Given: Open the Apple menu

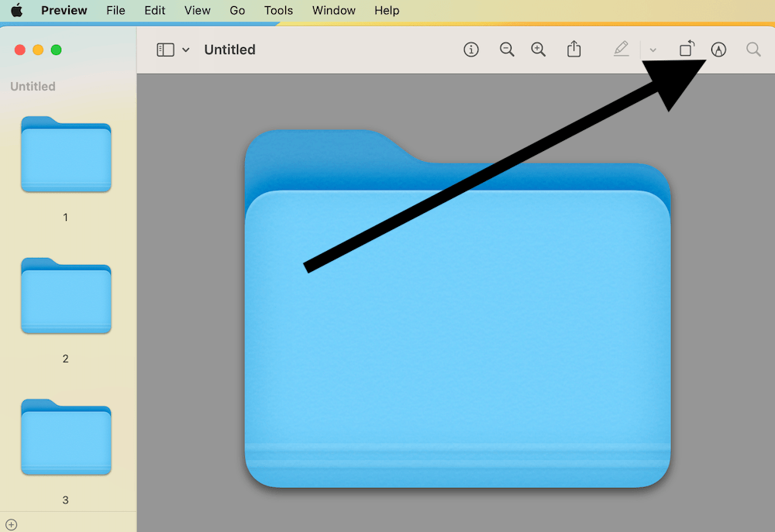Looking at the screenshot, I should tap(17, 10).
